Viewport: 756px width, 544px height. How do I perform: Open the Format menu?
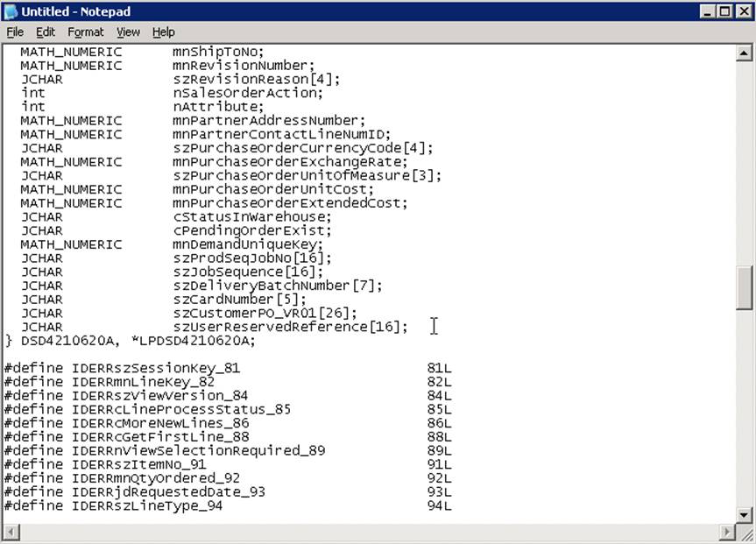click(85, 32)
